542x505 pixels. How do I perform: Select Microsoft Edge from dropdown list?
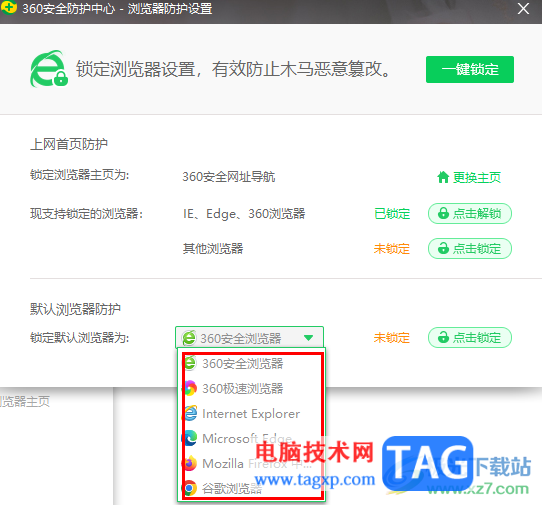(x=251, y=439)
